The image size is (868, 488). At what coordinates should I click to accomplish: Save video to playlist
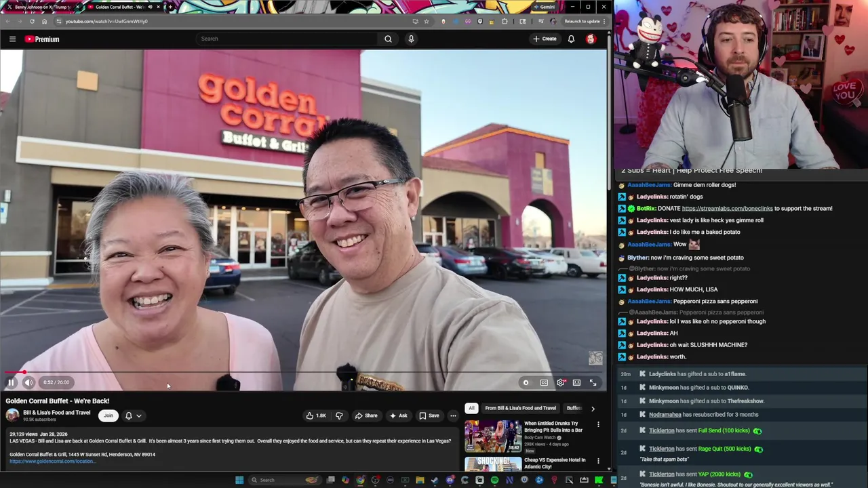(429, 415)
